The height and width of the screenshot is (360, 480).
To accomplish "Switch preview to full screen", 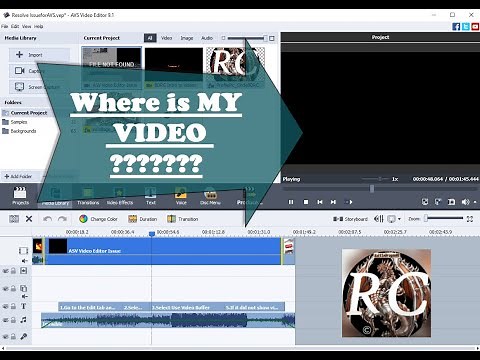I will (425, 202).
